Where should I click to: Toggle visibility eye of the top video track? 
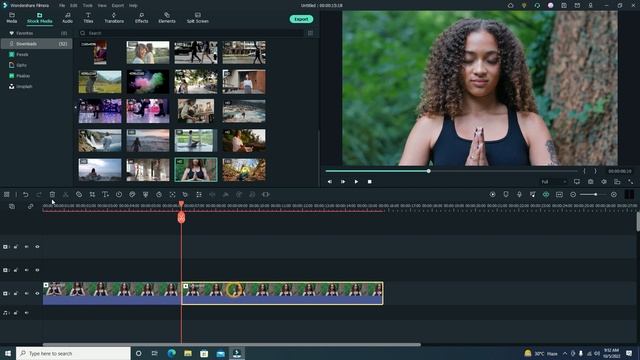coord(37,247)
